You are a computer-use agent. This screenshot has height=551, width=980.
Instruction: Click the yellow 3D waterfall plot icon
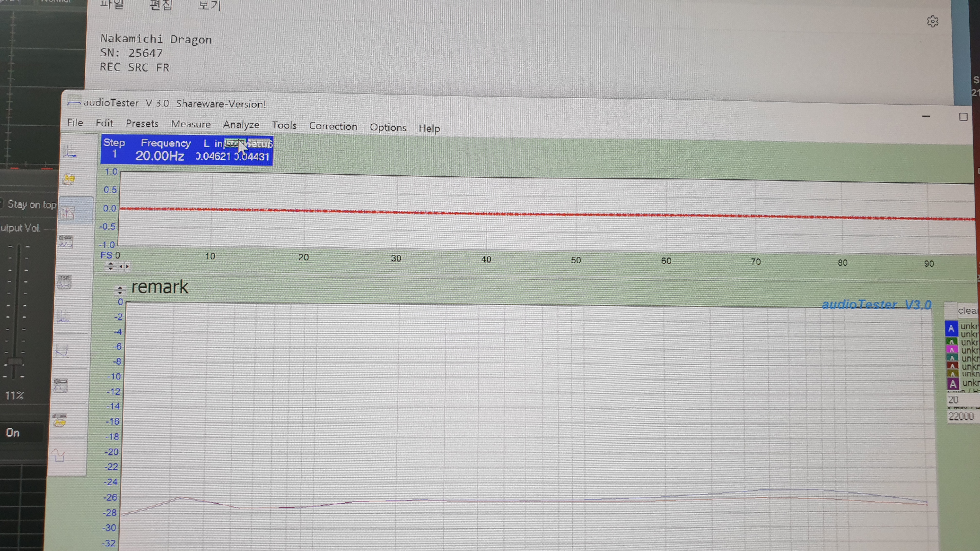click(69, 179)
